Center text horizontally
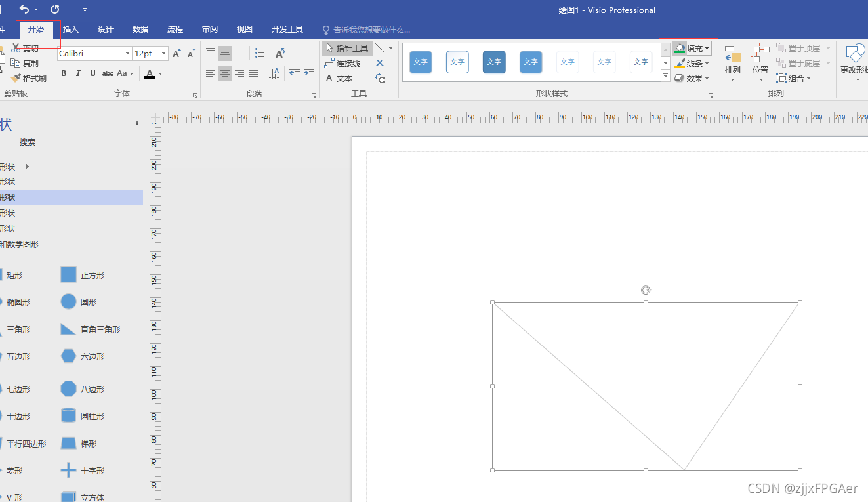 click(225, 73)
